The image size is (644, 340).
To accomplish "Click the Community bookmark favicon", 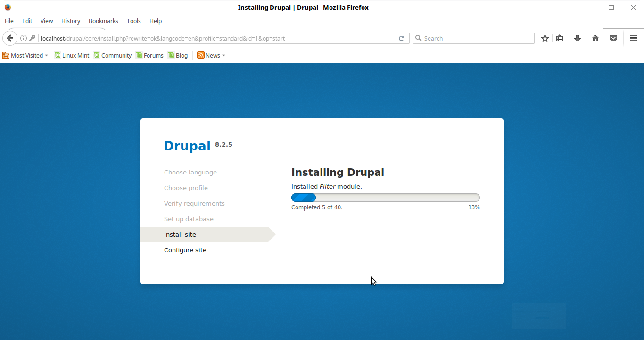I will point(97,55).
